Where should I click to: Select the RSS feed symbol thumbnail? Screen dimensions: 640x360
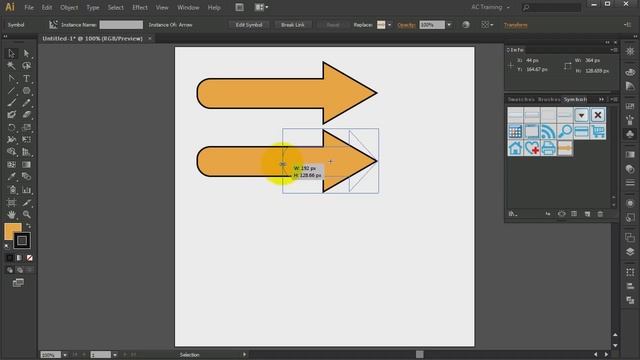click(x=548, y=131)
